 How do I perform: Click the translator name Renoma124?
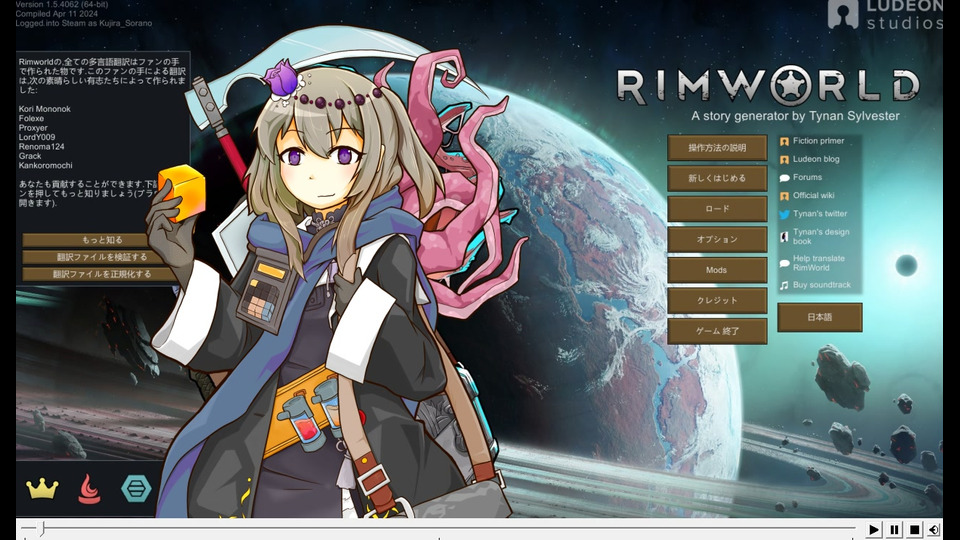point(41,147)
